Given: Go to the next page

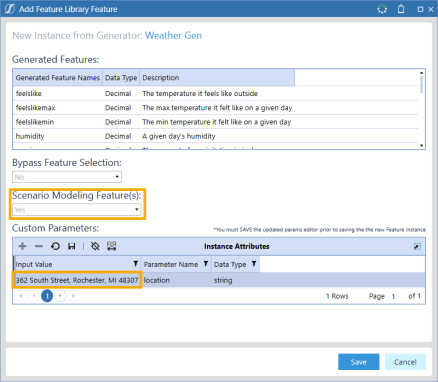Looking at the screenshot, I should click(x=60, y=296).
